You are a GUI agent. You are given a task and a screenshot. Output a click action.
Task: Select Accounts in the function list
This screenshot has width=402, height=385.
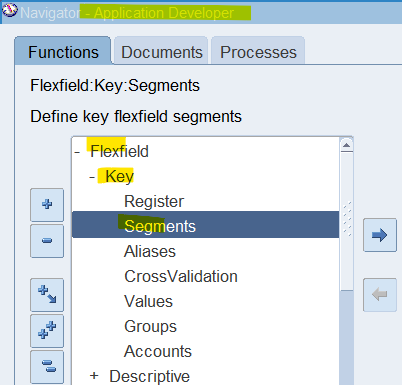[158, 351]
